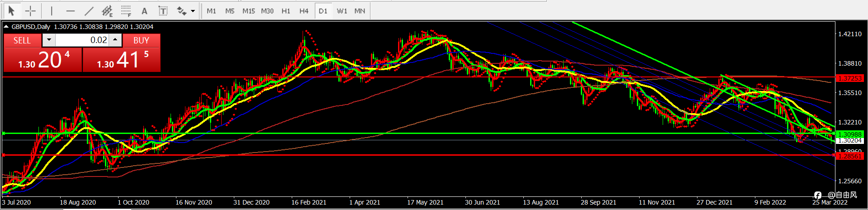Activate the crosshair tool
Screen dimensions: 868x210
point(30,10)
